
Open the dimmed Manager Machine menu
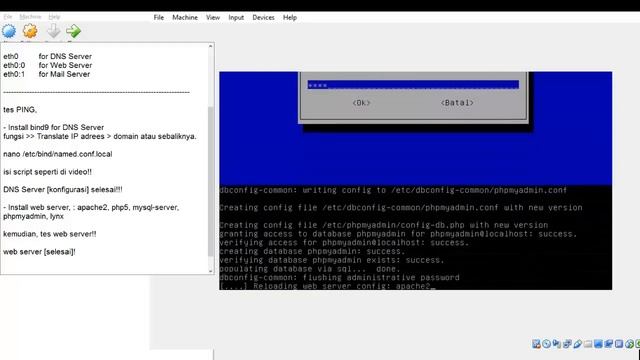click(30, 17)
